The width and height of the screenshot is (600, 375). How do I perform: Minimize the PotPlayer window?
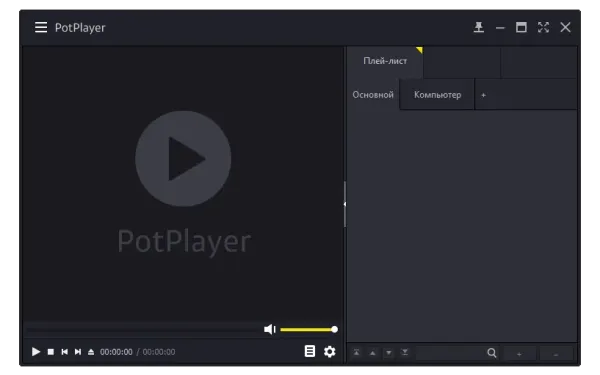click(500, 28)
